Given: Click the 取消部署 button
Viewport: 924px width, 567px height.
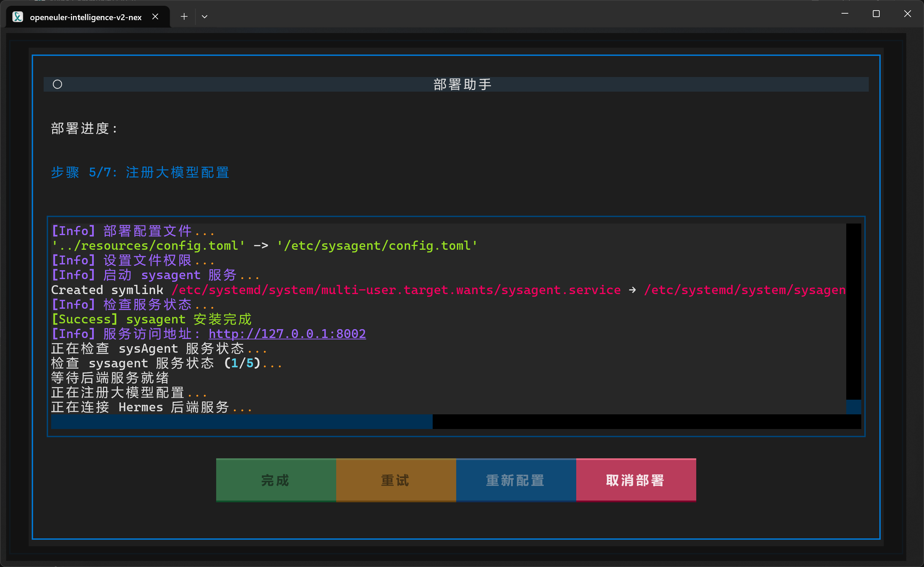Looking at the screenshot, I should click(x=636, y=480).
